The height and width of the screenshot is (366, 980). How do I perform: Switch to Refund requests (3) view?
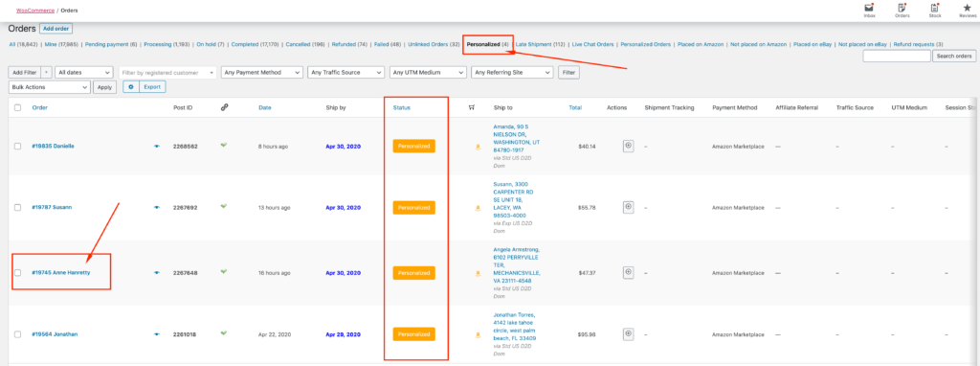click(x=918, y=44)
